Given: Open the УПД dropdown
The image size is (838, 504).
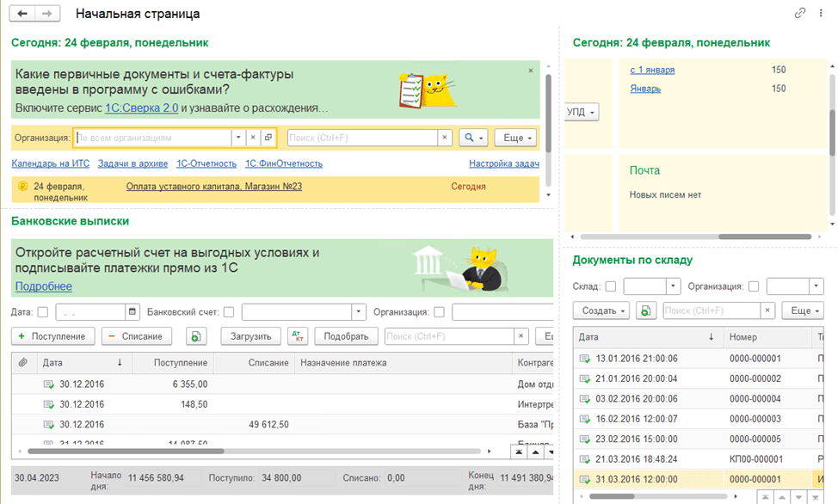Looking at the screenshot, I should click(x=582, y=112).
